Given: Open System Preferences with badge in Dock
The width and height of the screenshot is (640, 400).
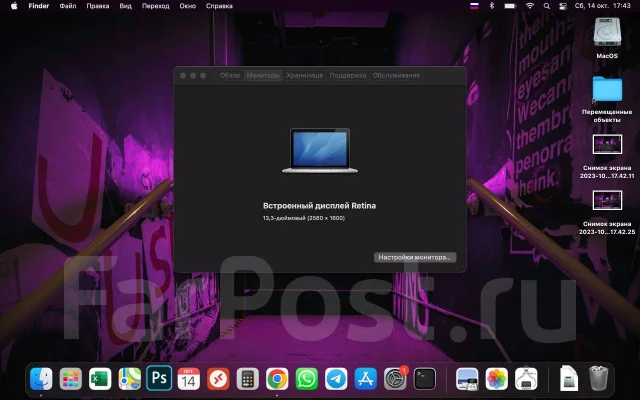Looking at the screenshot, I should click(x=395, y=379).
